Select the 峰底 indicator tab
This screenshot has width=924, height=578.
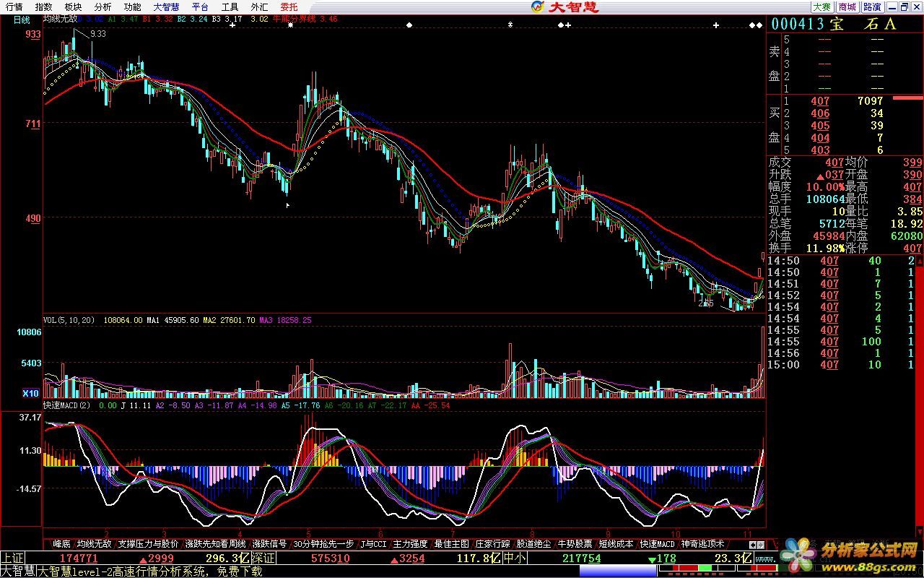click(61, 543)
